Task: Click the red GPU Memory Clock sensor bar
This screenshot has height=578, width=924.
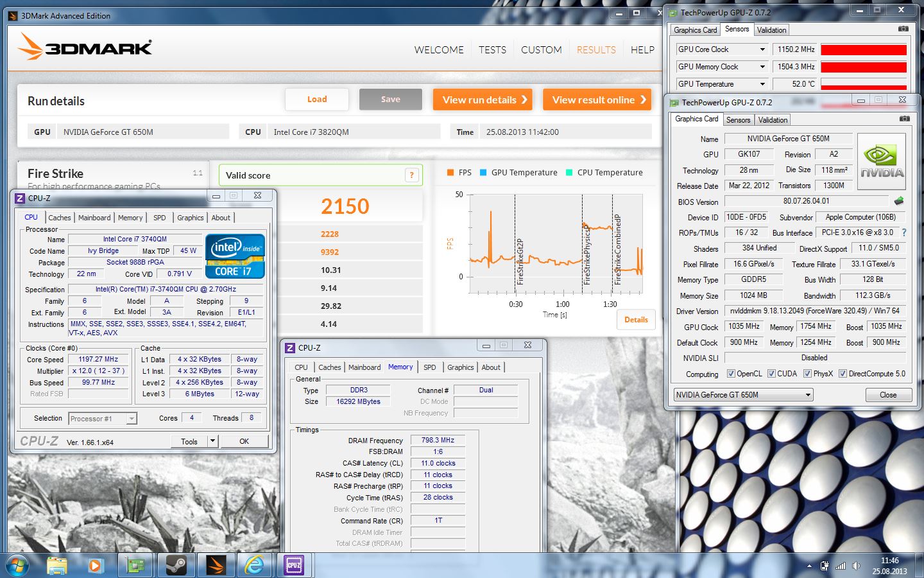Action: (x=864, y=67)
